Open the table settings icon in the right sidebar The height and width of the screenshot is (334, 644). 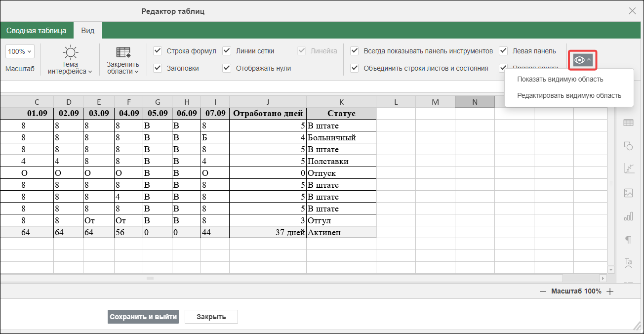pyautogui.click(x=628, y=123)
